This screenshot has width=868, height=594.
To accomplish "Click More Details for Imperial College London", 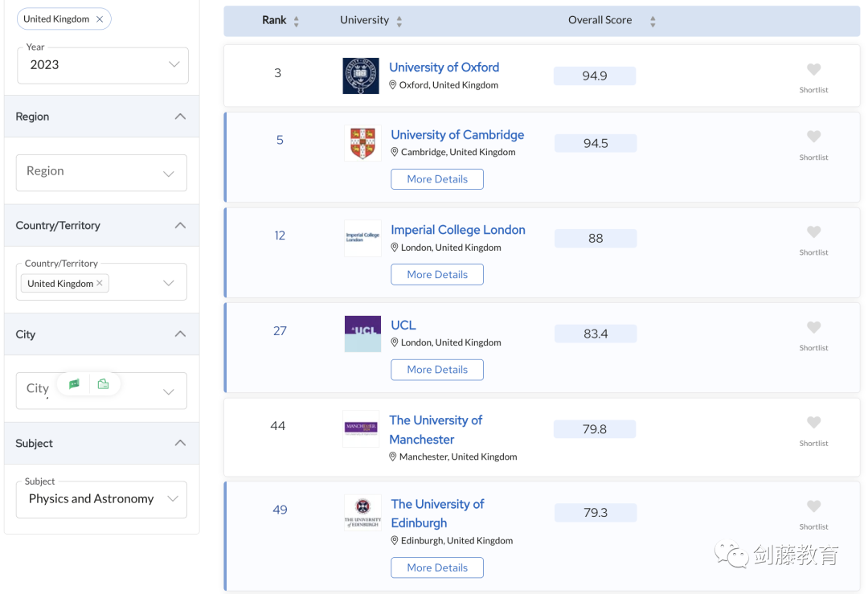I will click(436, 275).
